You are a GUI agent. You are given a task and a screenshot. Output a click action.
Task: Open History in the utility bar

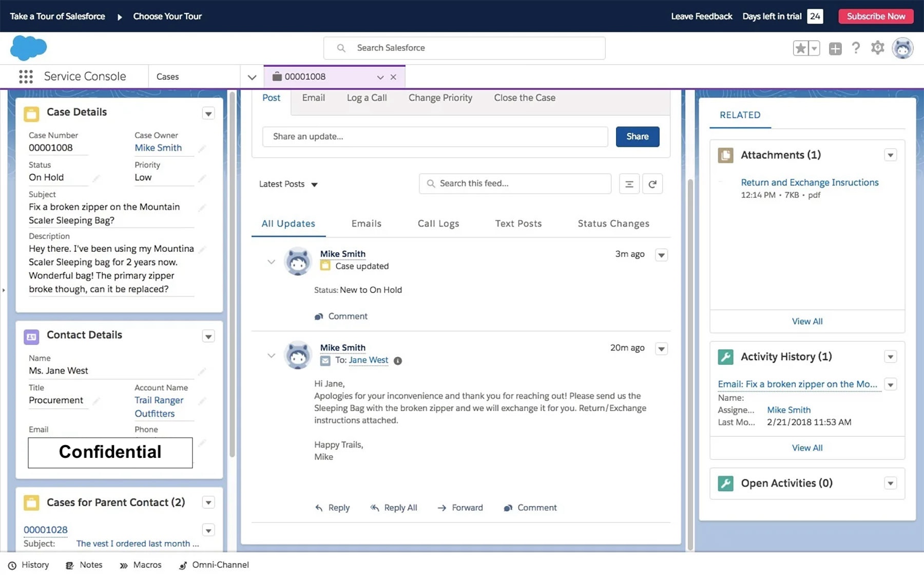click(x=29, y=565)
